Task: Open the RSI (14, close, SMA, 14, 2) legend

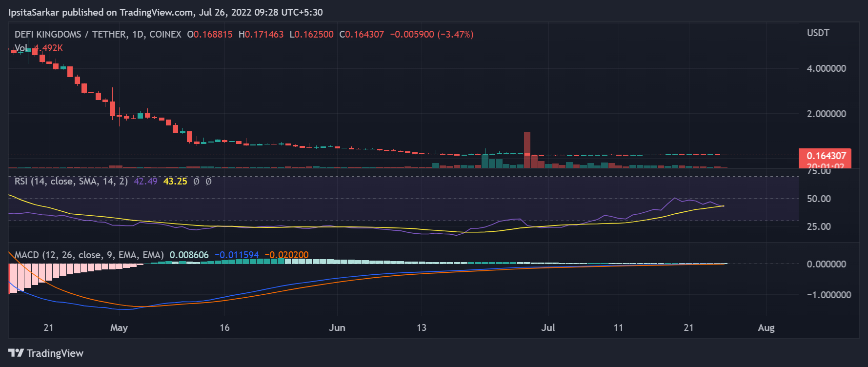Action: [x=71, y=181]
